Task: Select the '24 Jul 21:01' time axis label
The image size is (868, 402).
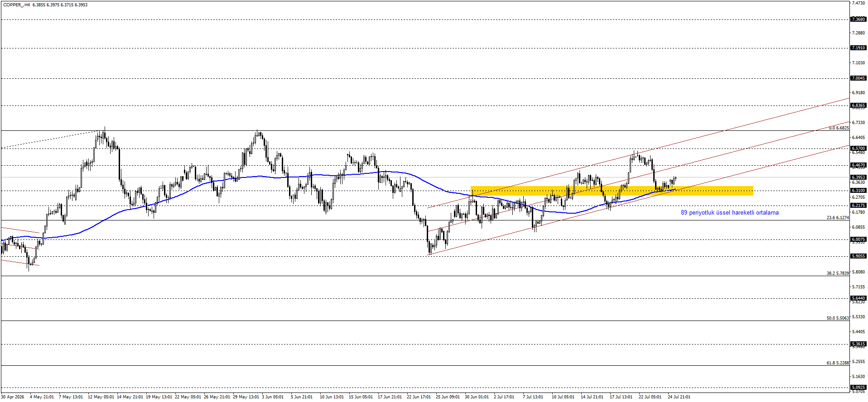Action: (x=679, y=397)
